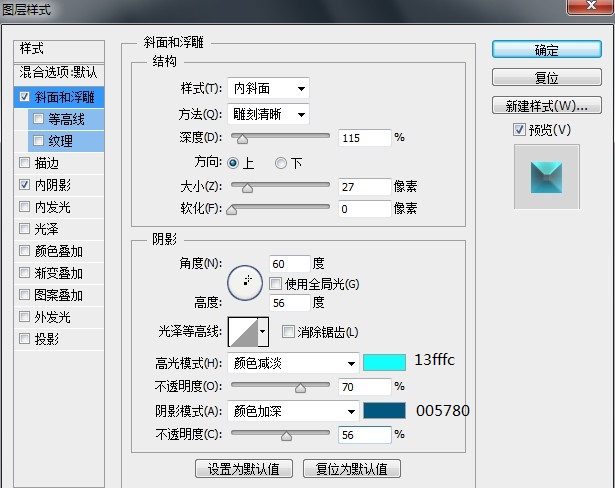Viewport: 615px width, 488px height.
Task: Uncheck the 预览(V) checkbox
Action: pyautogui.click(x=519, y=129)
